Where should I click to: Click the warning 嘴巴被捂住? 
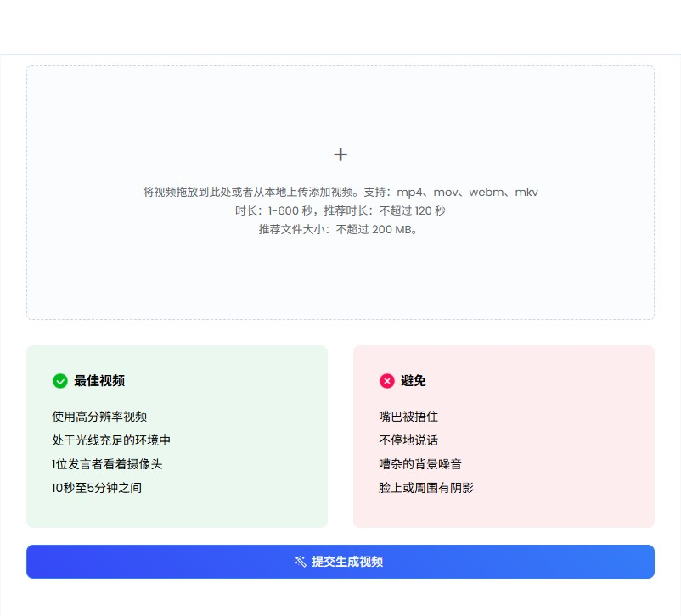pos(408,417)
